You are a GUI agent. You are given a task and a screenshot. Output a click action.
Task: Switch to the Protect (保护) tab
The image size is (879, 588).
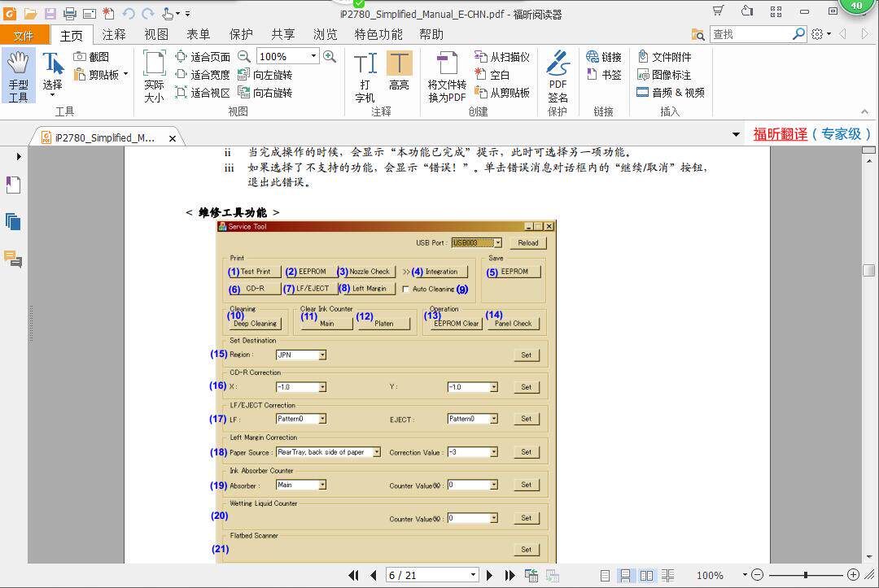click(241, 35)
